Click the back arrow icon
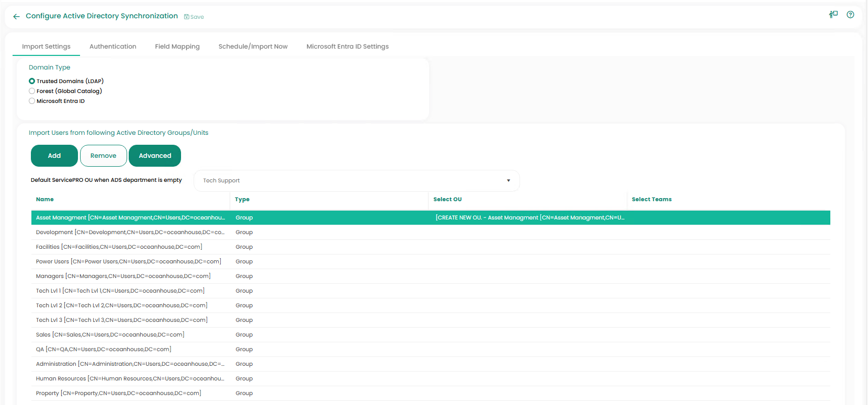Image resolution: width=868 pixels, height=405 pixels. (x=16, y=17)
